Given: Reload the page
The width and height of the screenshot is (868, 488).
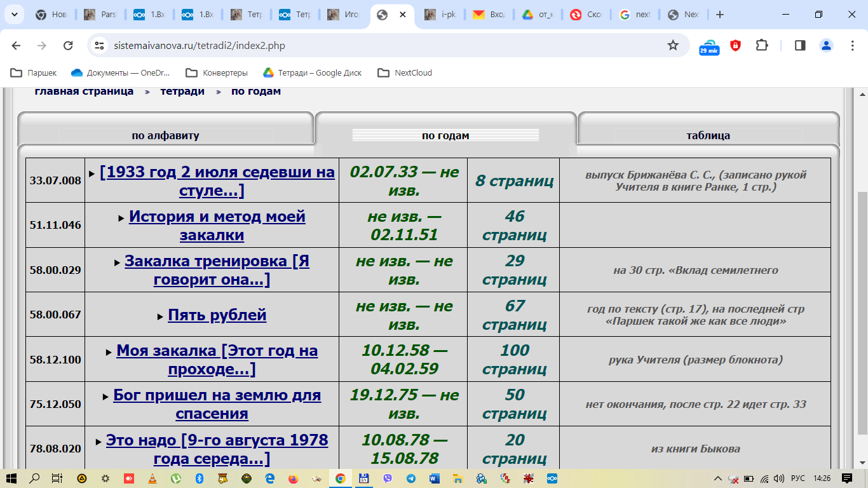Looking at the screenshot, I should tap(68, 45).
